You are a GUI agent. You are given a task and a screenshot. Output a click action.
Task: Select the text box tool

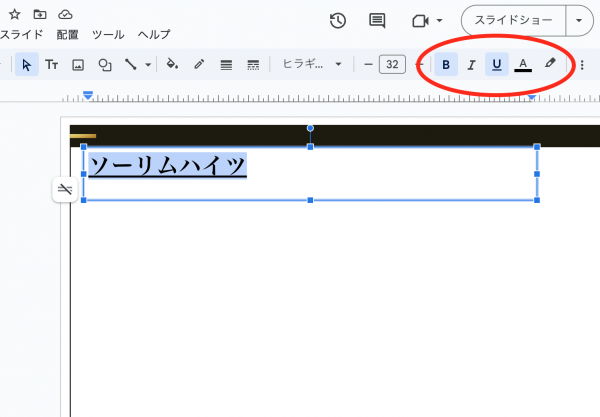coord(51,65)
